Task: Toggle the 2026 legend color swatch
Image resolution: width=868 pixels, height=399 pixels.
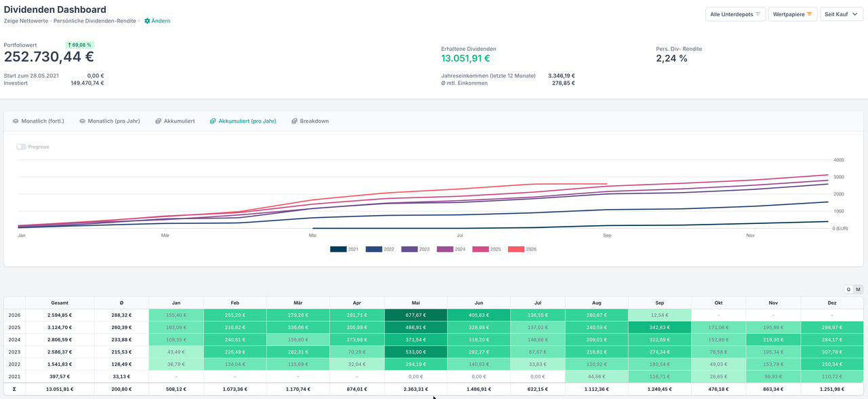Action: 516,249
